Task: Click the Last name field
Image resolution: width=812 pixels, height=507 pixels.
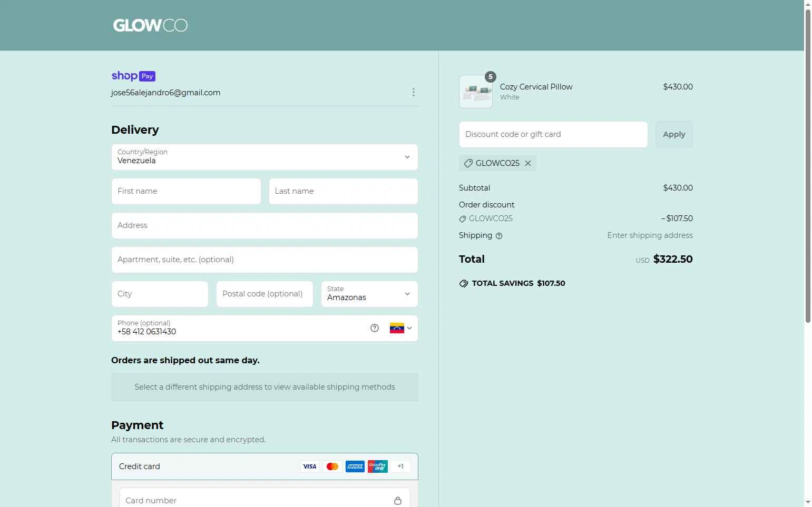Action: click(344, 191)
